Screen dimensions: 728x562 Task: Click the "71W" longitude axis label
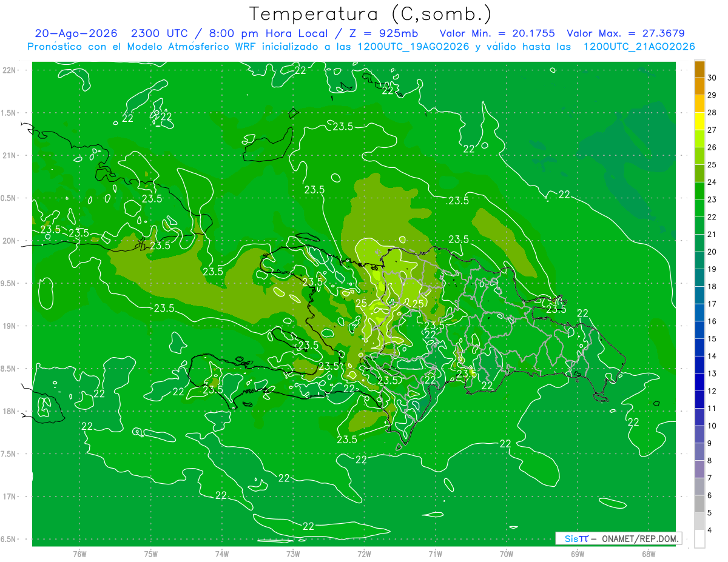[435, 554]
